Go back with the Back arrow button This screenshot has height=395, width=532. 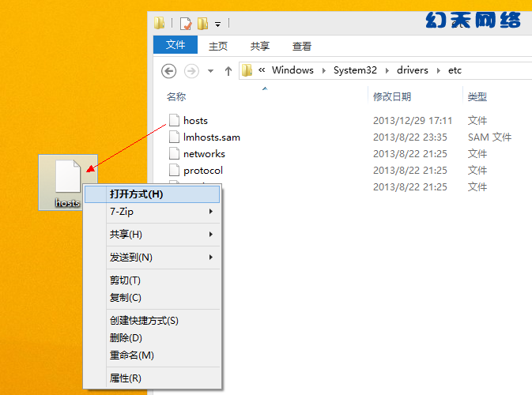pos(168,70)
